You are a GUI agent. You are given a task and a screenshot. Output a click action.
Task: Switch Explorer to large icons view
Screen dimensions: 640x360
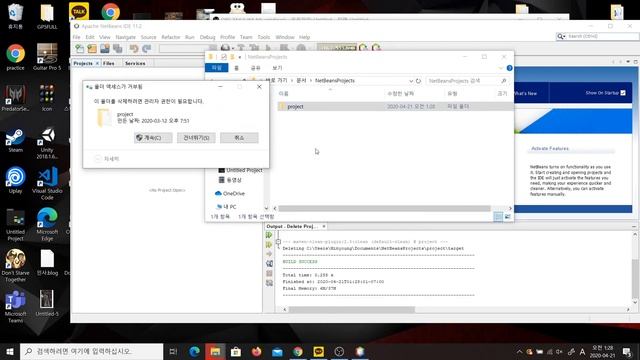click(x=507, y=217)
